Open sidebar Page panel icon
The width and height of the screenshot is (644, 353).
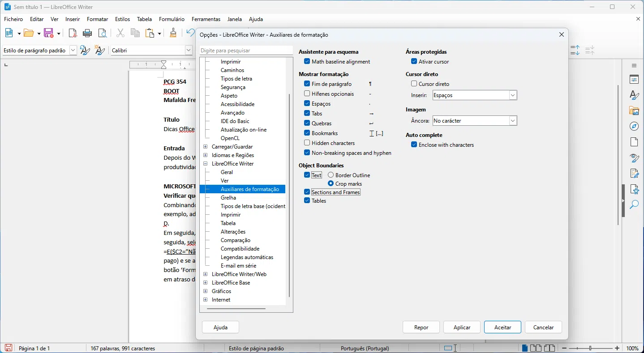tap(634, 142)
